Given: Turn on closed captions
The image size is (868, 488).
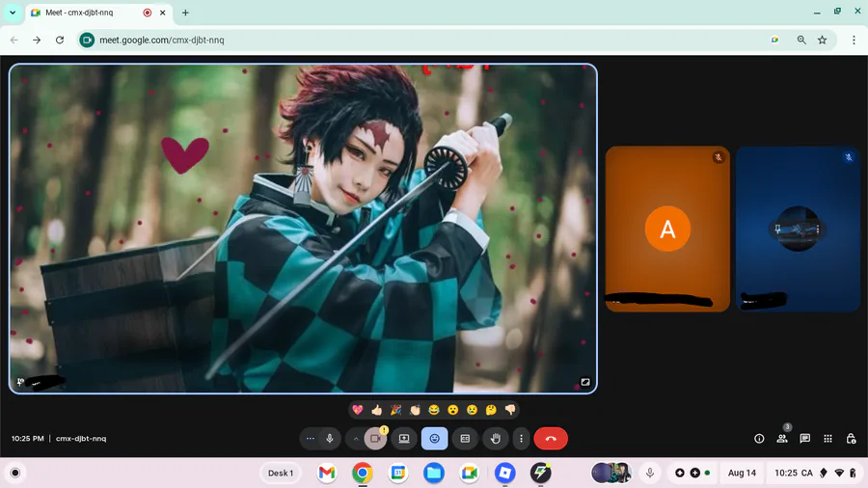Looking at the screenshot, I should [x=465, y=439].
